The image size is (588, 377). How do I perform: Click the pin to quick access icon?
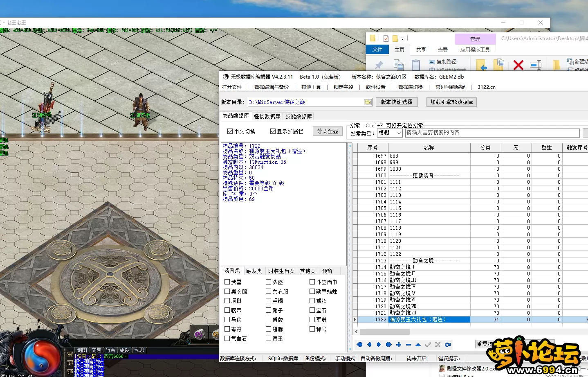click(379, 65)
